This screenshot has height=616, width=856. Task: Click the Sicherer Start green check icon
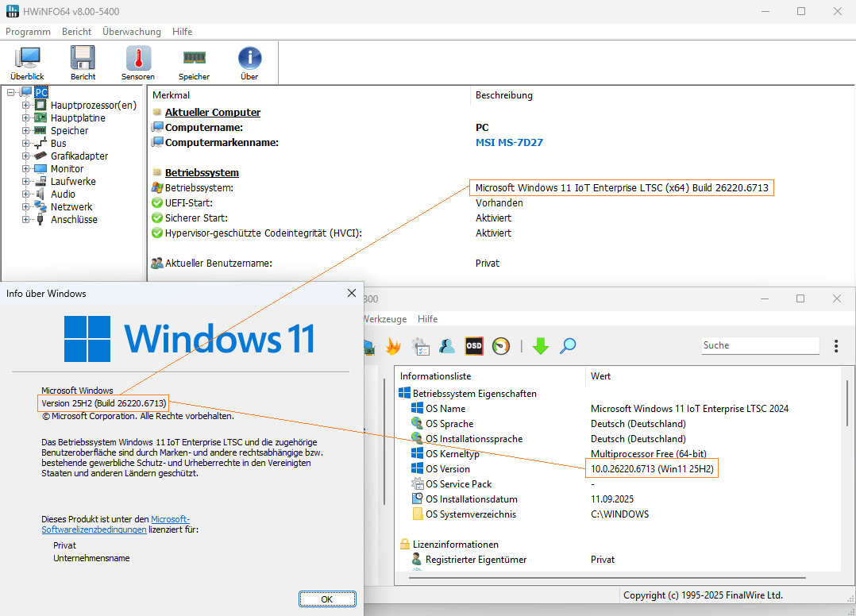(157, 218)
